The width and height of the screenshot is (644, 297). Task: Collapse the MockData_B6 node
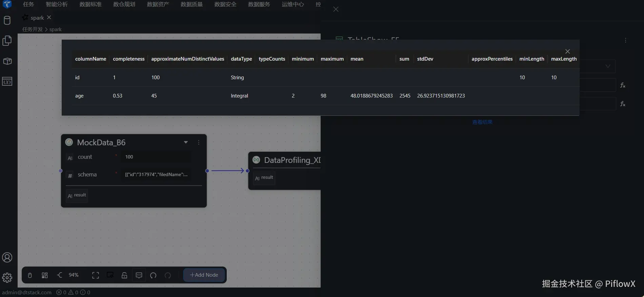point(186,142)
